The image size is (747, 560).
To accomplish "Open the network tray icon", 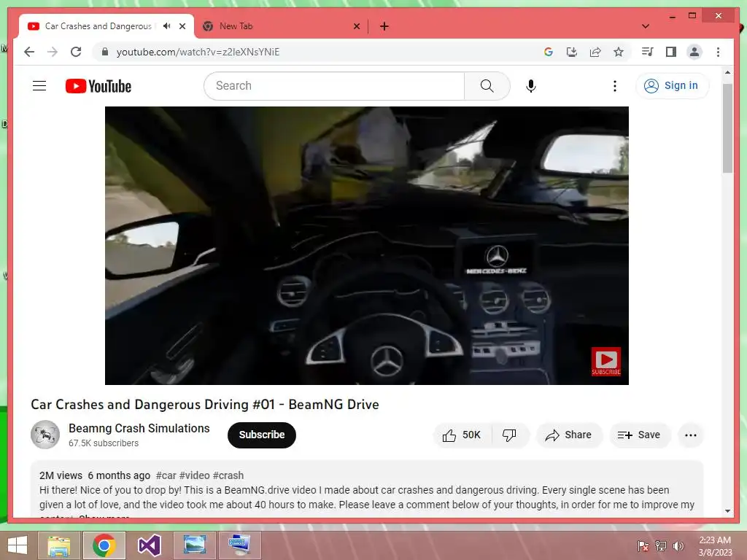I will [x=661, y=545].
